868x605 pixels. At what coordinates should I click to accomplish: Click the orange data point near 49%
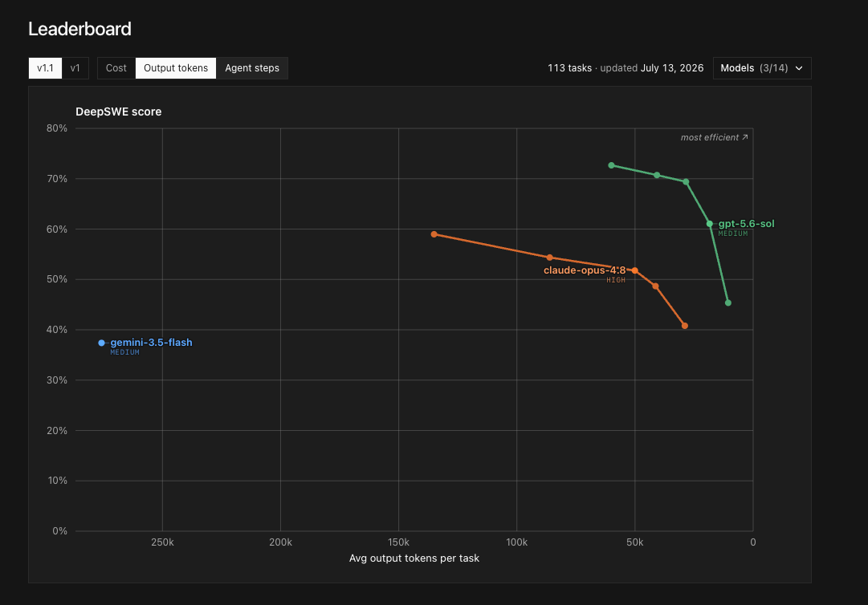click(655, 286)
